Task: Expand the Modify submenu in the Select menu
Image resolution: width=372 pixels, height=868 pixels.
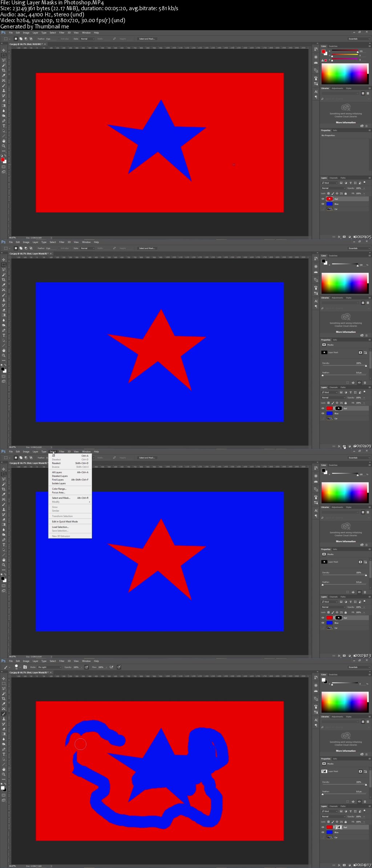Action: pos(70,502)
